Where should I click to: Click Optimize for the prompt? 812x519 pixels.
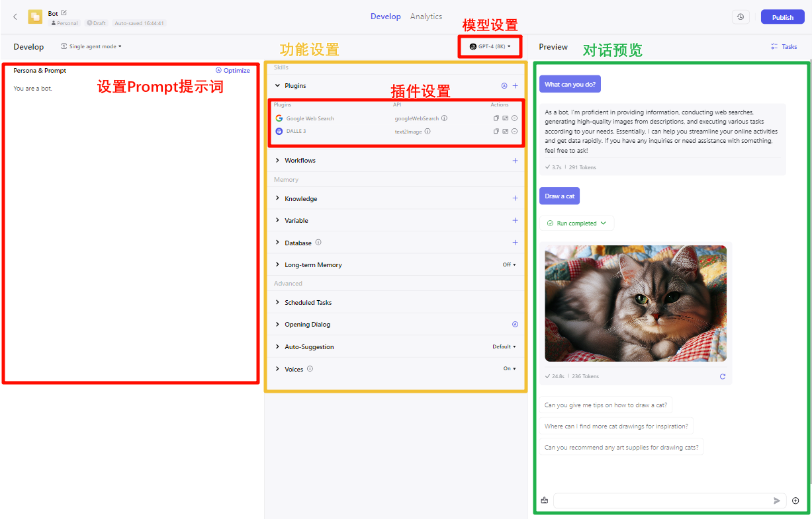coord(232,71)
